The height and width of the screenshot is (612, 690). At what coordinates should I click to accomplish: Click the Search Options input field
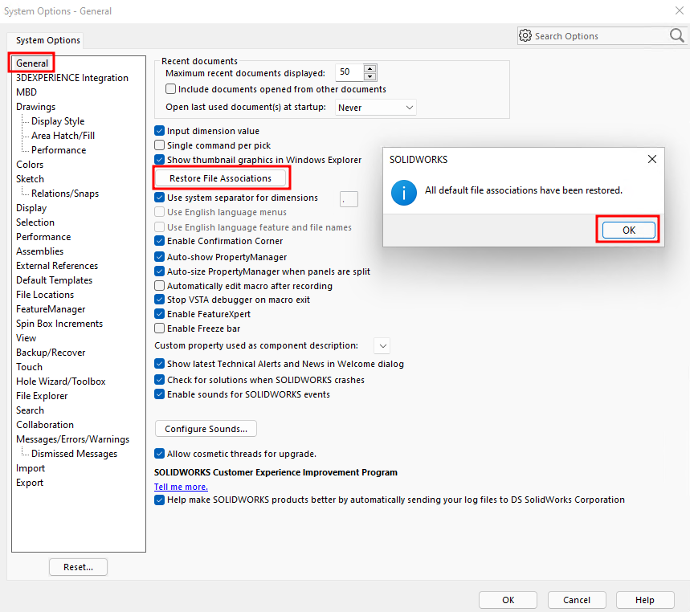[598, 36]
